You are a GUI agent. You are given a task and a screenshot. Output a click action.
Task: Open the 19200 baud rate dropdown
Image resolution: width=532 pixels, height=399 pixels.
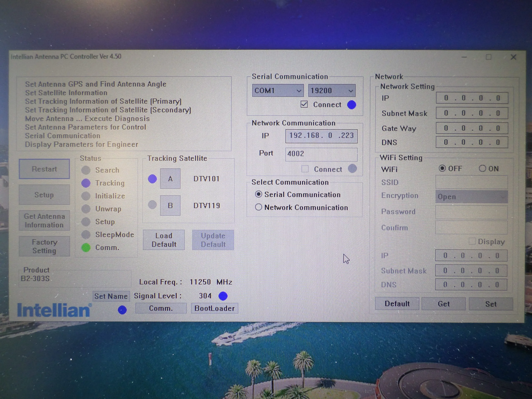click(x=332, y=91)
